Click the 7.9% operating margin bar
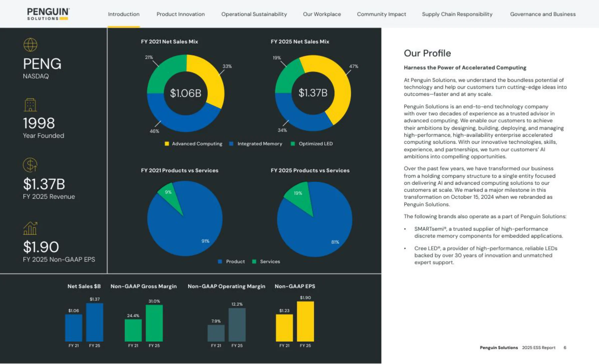This screenshot has height=364, width=599. [216, 333]
